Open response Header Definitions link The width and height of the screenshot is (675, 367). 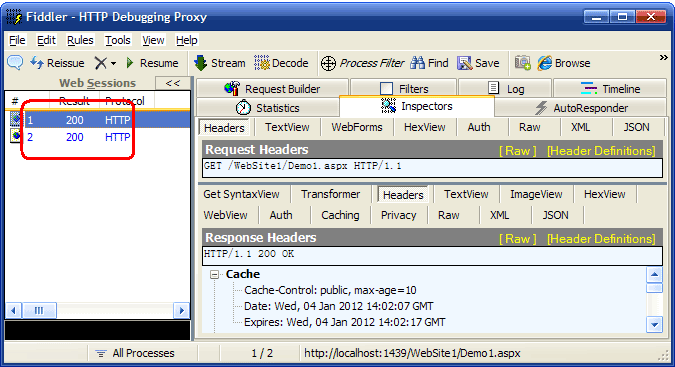click(x=601, y=239)
